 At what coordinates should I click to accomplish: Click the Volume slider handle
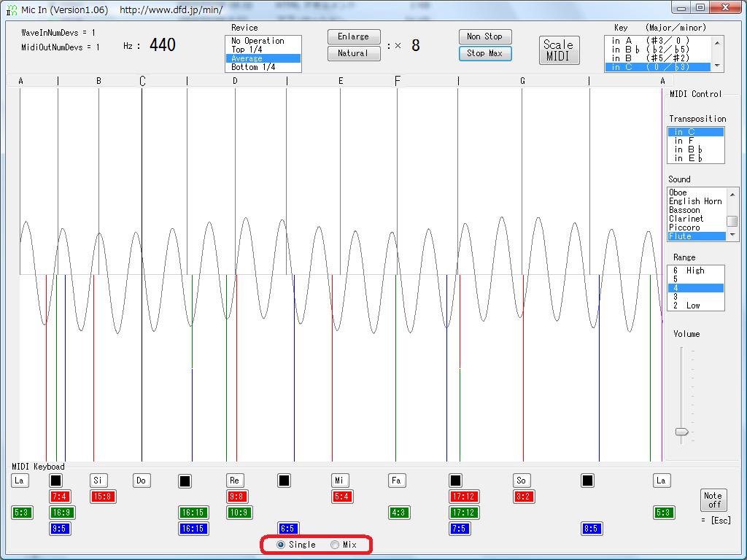click(682, 432)
